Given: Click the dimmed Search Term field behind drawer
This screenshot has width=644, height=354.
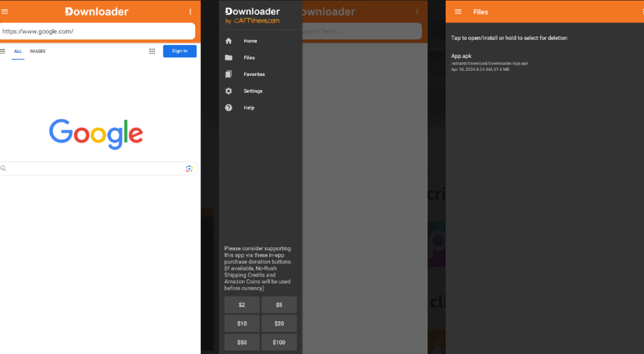Looking at the screenshot, I should click(362, 31).
